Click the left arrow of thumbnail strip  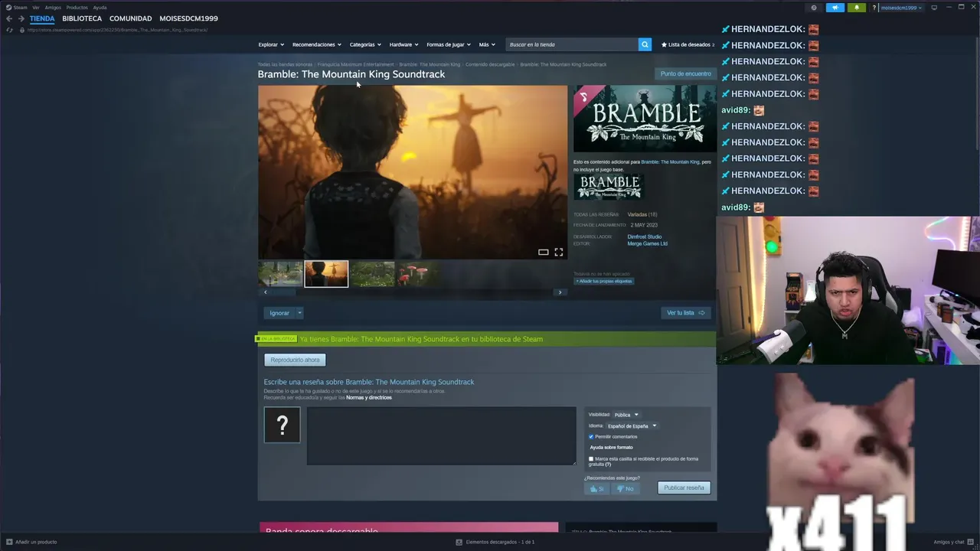(266, 292)
